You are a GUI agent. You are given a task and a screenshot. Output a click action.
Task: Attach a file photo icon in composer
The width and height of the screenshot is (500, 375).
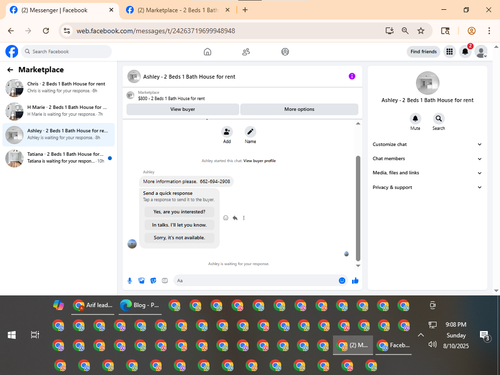[141, 281]
